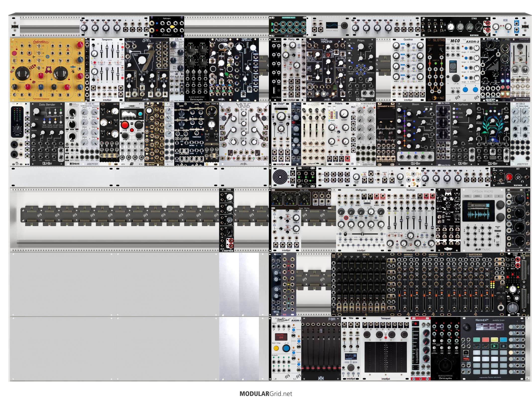The width and height of the screenshot is (532, 399).
Task: Click the MODE button on Black Joystick2
Action: pos(434,341)
